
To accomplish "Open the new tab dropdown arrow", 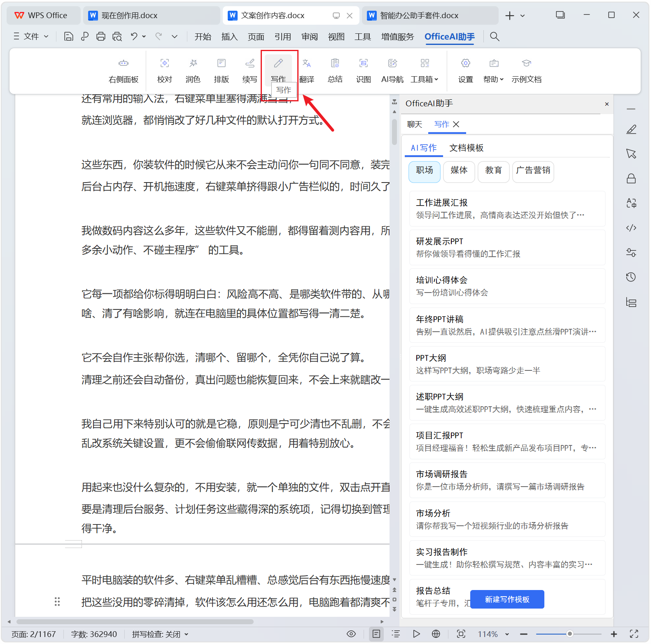I will (x=523, y=16).
